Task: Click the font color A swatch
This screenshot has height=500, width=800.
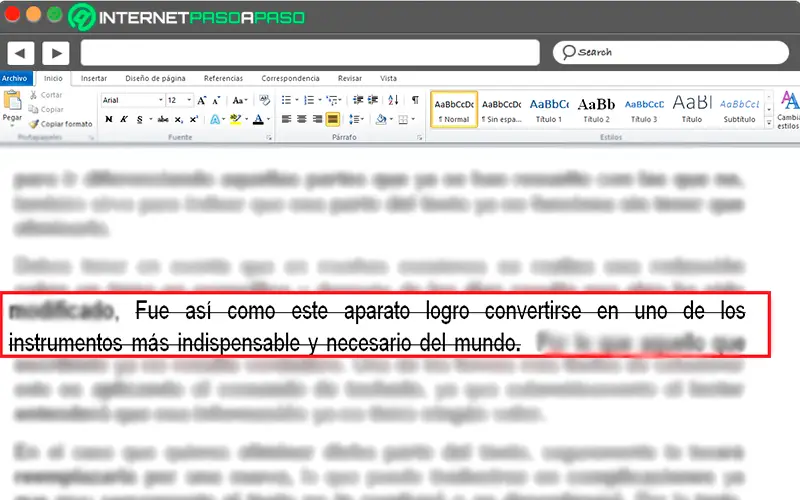Action: 259,119
